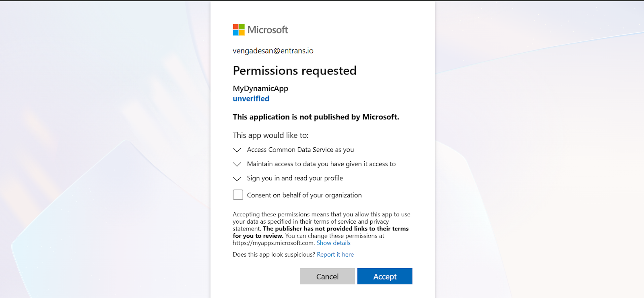
Task: Click the Sign you in and read profile text
Action: (295, 178)
